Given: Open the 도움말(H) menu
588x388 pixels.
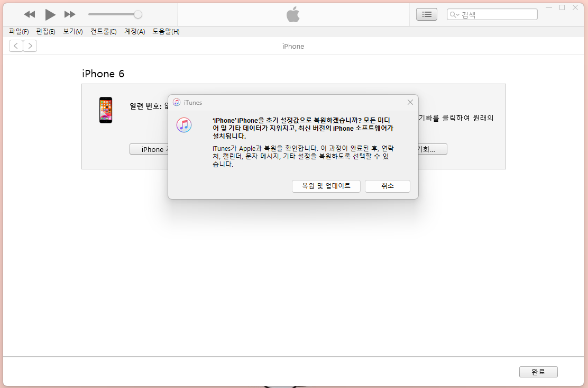Looking at the screenshot, I should click(x=166, y=32).
